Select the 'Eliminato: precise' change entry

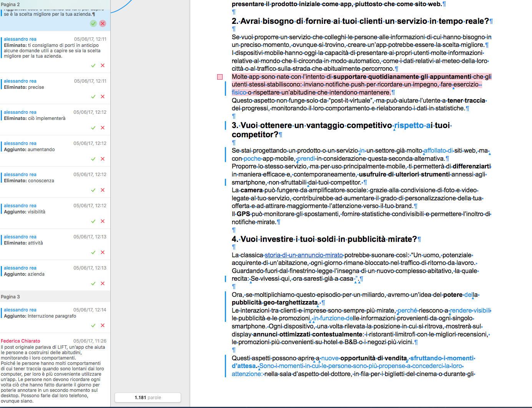tap(55, 88)
